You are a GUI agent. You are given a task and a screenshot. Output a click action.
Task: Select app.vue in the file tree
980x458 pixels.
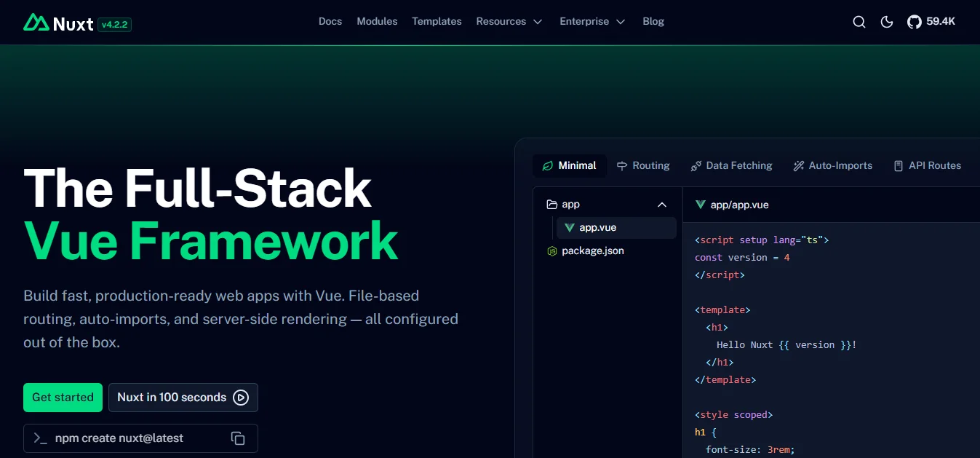(x=616, y=228)
